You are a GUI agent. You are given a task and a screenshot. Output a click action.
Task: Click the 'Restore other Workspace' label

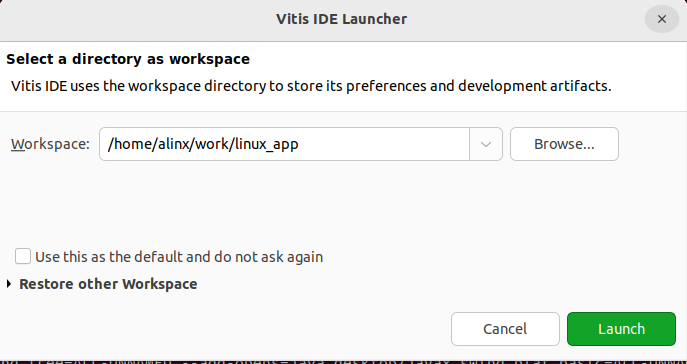click(108, 284)
